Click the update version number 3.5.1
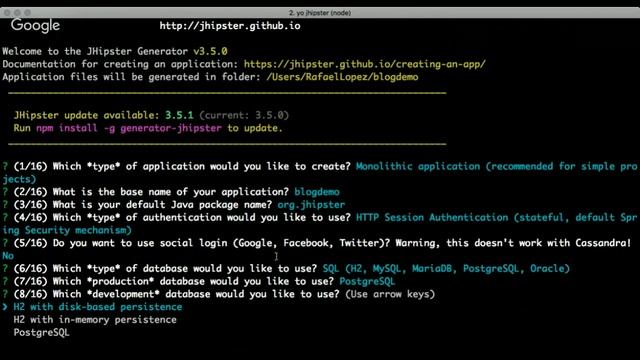Viewport: 640px width, 360px height. pyautogui.click(x=179, y=115)
